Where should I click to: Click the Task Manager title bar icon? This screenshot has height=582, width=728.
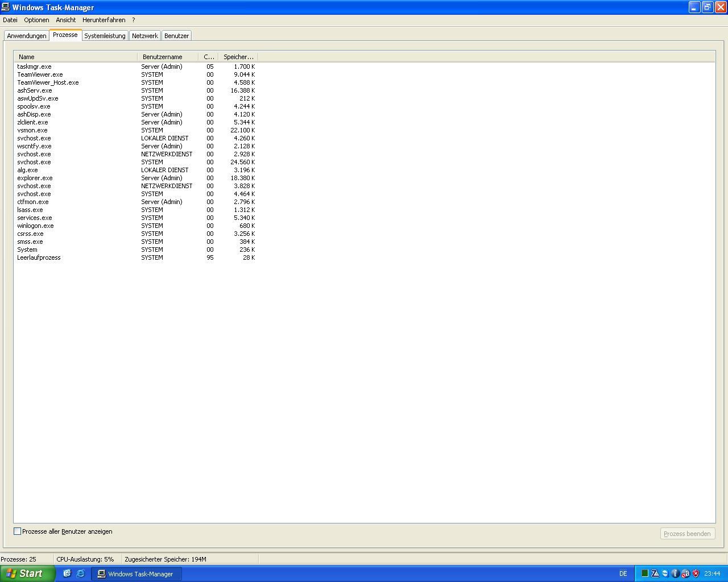[6, 7]
